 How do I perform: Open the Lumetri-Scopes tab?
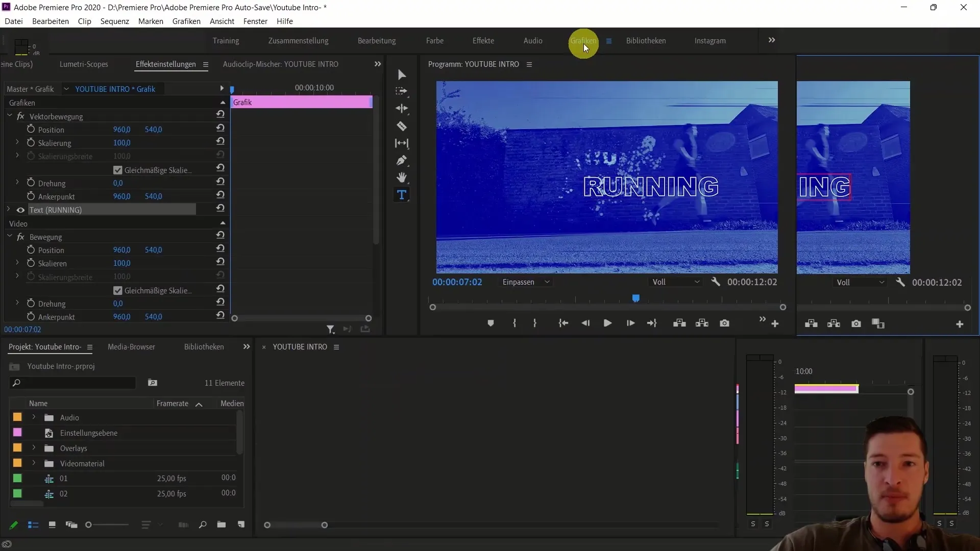tap(84, 64)
